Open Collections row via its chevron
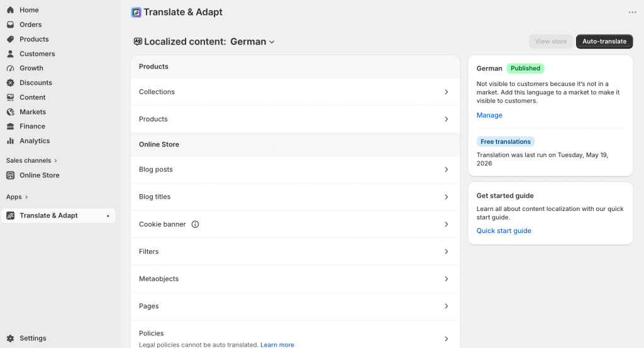Image resolution: width=644 pixels, height=348 pixels. (447, 92)
